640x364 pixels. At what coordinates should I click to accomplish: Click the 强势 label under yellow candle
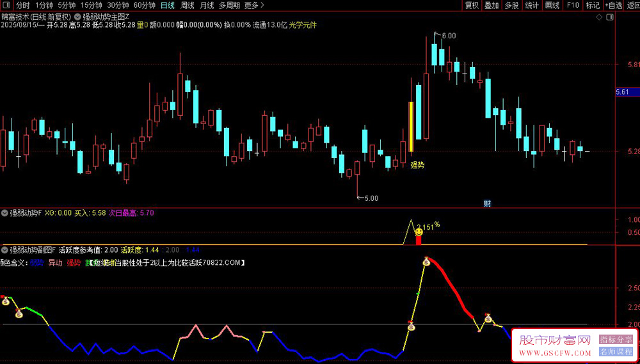point(417,165)
